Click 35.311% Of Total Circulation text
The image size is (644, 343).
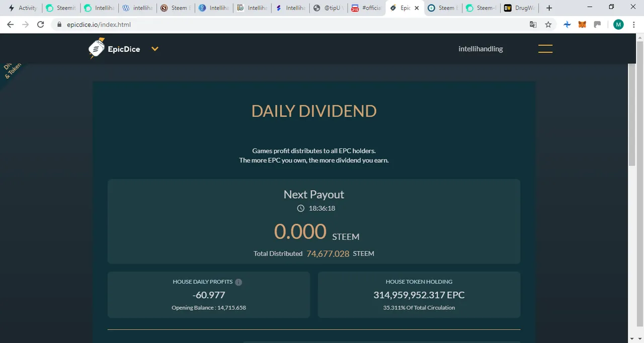point(419,308)
